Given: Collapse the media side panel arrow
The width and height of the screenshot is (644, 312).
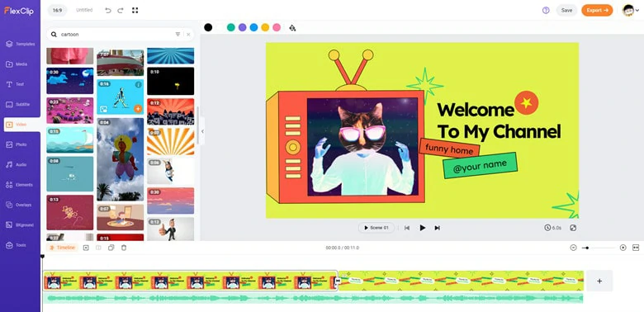Looking at the screenshot, I should [202, 131].
